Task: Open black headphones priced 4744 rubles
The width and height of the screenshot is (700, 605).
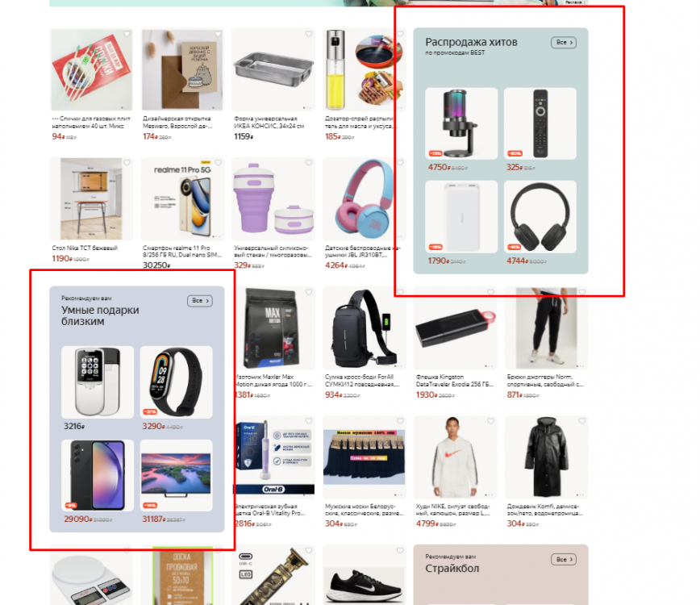Action: (540, 216)
